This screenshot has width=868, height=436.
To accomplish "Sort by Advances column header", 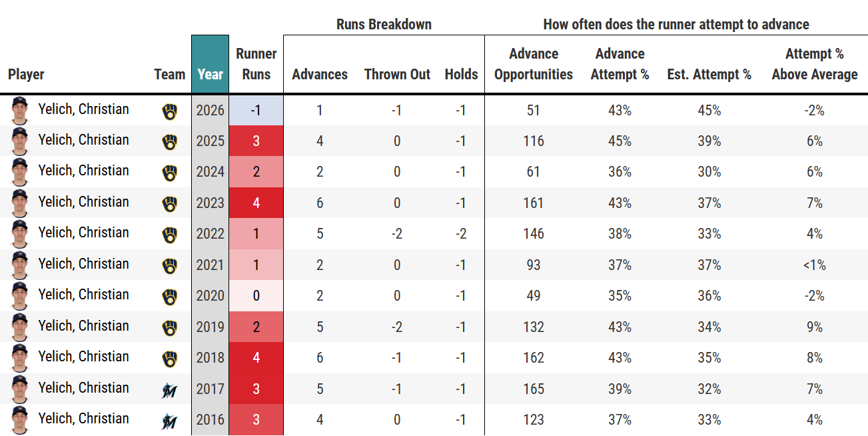I will pos(320,74).
